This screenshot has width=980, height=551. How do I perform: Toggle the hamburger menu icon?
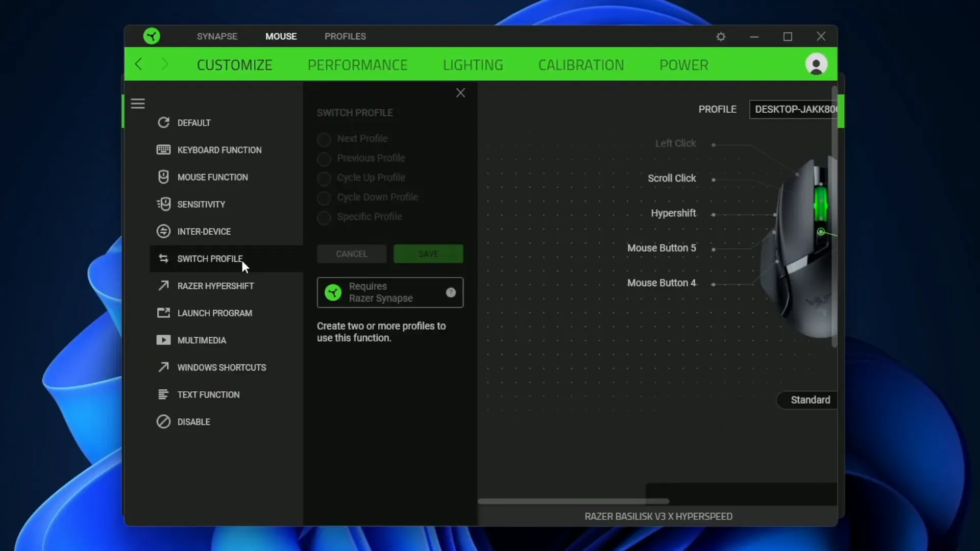138,104
